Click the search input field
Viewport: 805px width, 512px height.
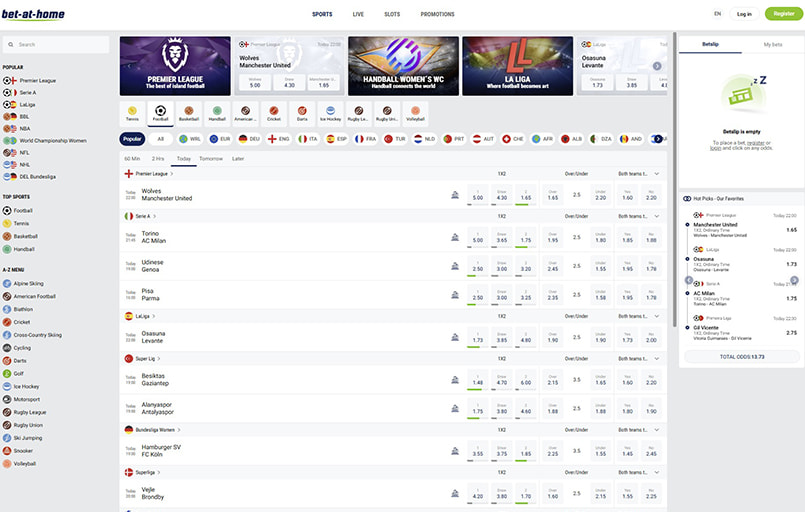56,45
